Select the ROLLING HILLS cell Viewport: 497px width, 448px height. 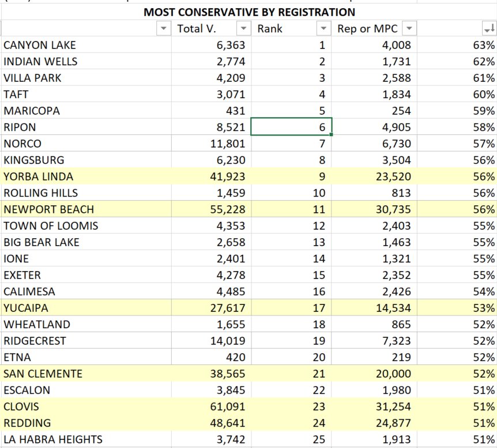[x=86, y=193]
